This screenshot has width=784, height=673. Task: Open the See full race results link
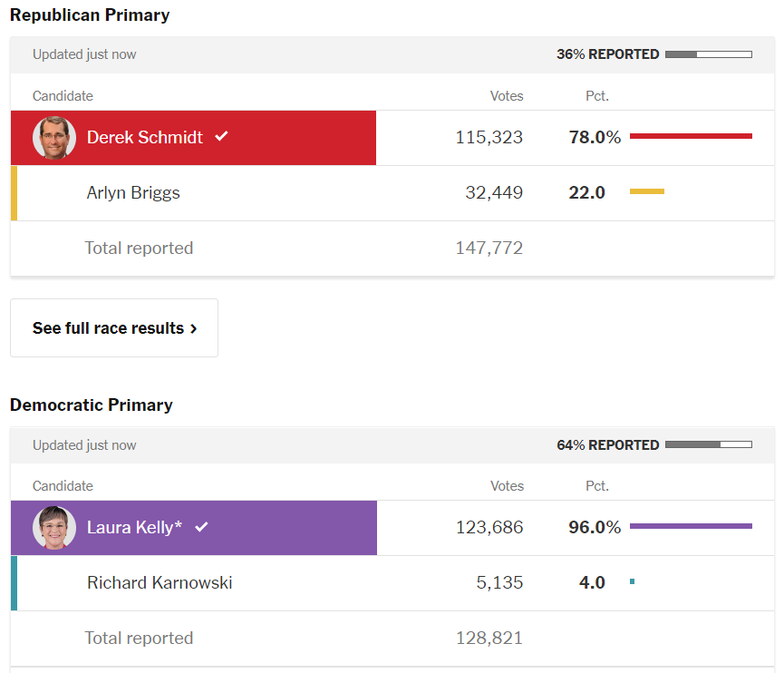[x=114, y=328]
